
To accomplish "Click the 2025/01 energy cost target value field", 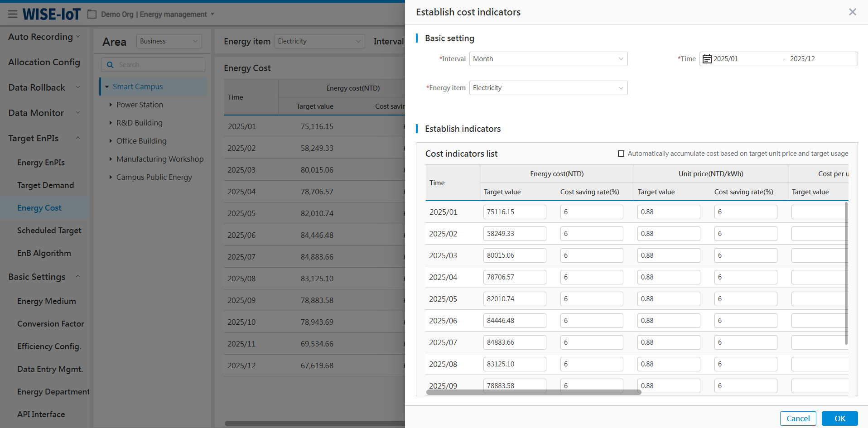I will [x=514, y=212].
